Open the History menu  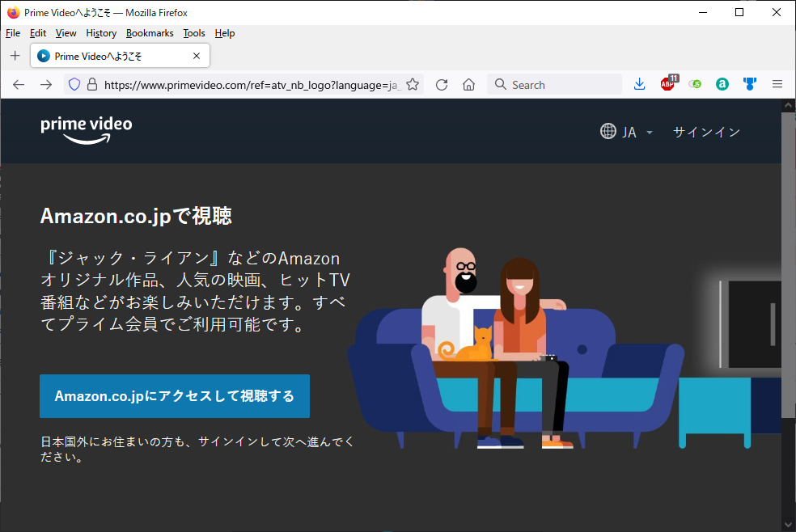click(x=101, y=33)
